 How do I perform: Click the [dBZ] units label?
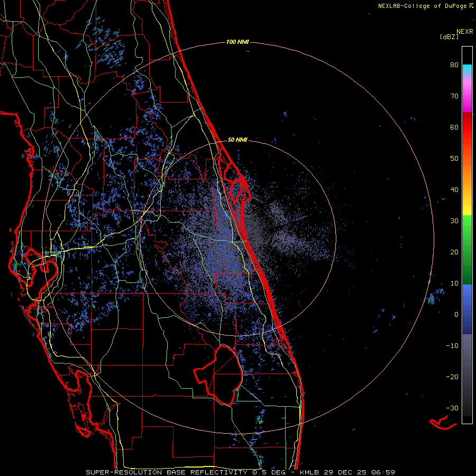point(449,37)
